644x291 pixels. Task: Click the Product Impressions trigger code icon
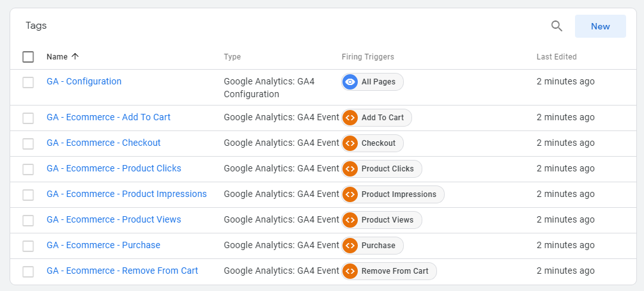(350, 194)
